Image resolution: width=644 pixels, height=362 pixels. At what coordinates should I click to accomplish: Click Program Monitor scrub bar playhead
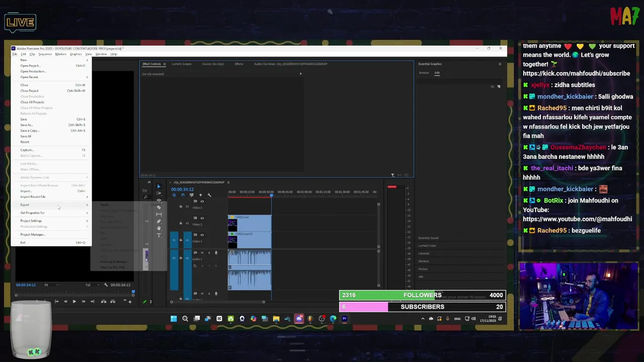(x=133, y=292)
